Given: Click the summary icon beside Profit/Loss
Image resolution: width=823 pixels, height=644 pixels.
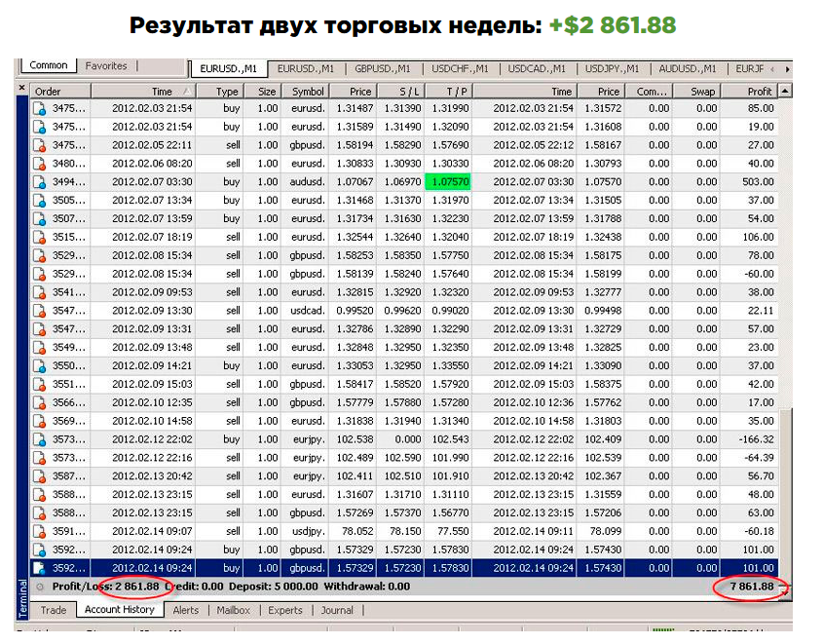Looking at the screenshot, I should (x=40, y=587).
